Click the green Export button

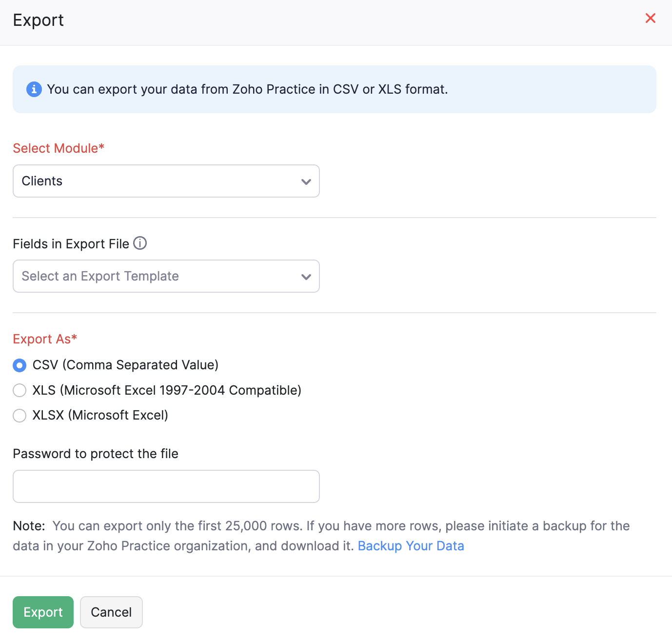click(43, 612)
